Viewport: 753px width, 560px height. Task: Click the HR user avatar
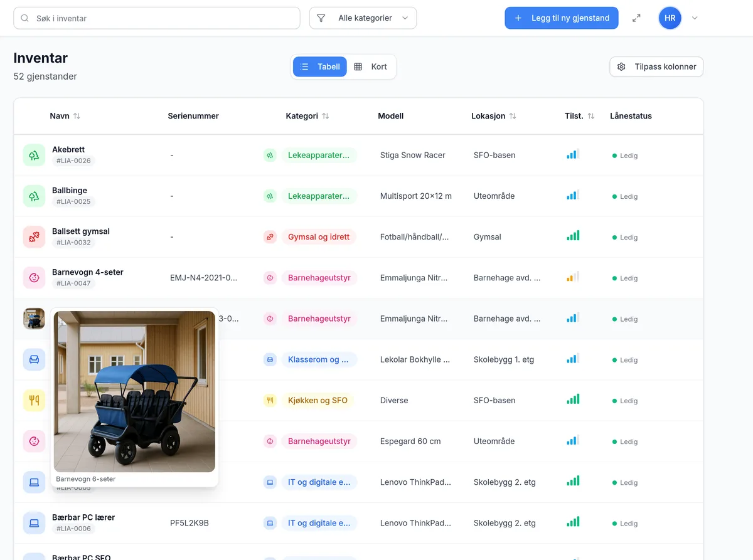pos(670,18)
